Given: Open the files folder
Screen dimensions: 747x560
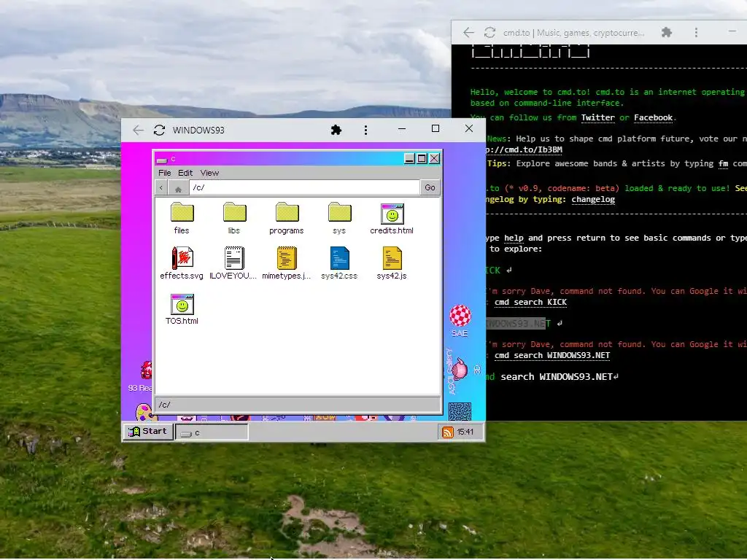Looking at the screenshot, I should [182, 219].
